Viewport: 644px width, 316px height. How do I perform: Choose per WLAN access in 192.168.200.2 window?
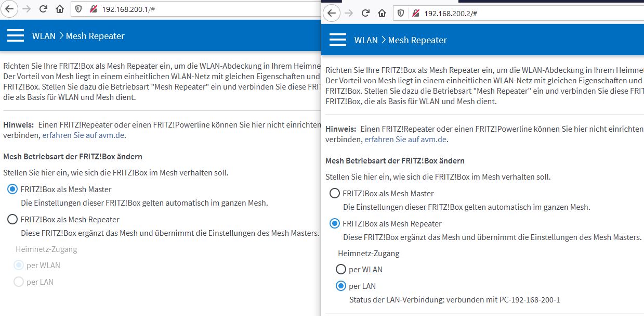[x=341, y=269]
